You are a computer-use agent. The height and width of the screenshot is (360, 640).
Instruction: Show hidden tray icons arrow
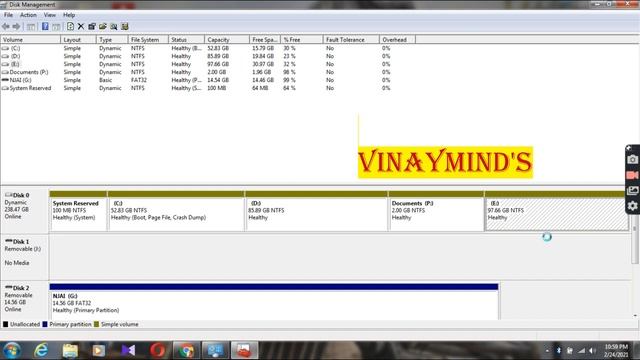547,351
